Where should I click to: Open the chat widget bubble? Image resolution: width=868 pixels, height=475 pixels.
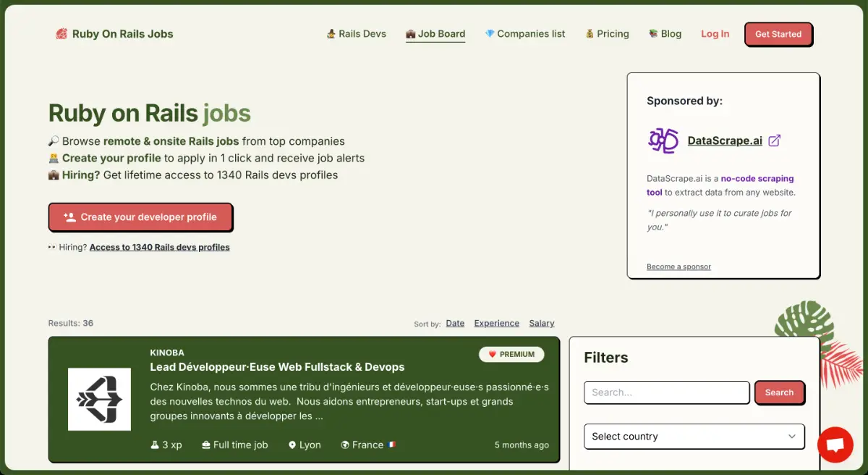pyautogui.click(x=835, y=445)
